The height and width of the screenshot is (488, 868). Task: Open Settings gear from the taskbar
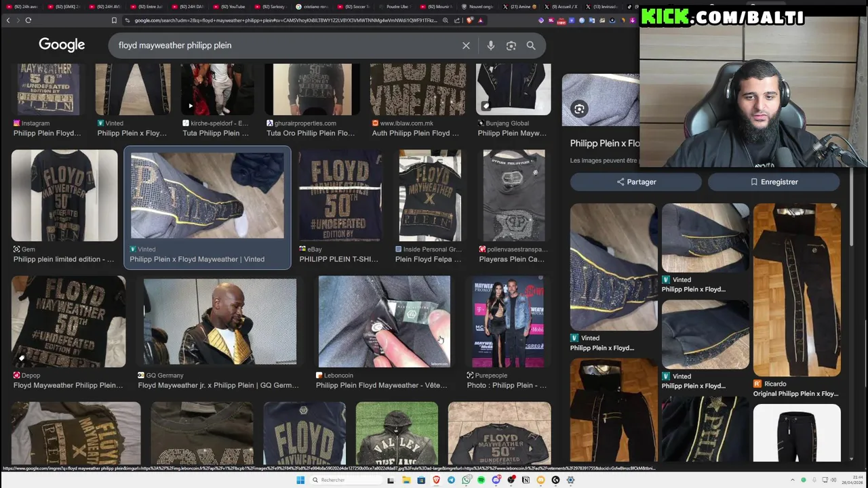coord(570,480)
